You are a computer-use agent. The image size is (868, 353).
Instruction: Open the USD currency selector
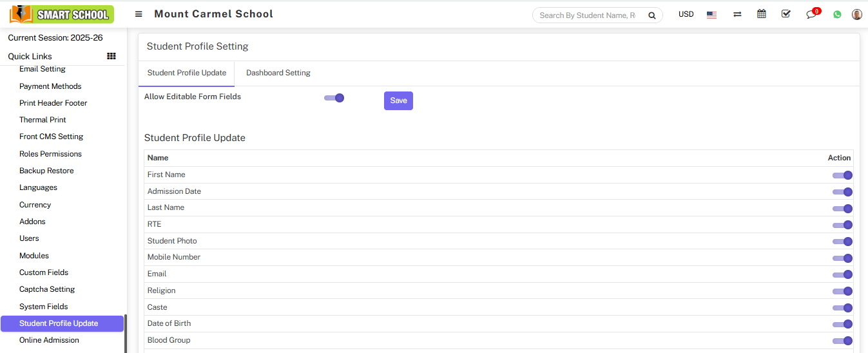point(686,14)
